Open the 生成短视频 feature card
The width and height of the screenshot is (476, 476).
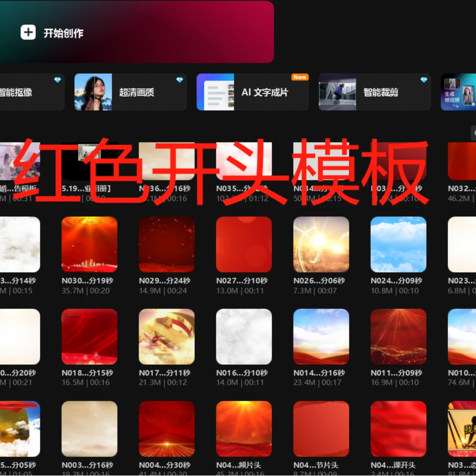click(x=459, y=92)
